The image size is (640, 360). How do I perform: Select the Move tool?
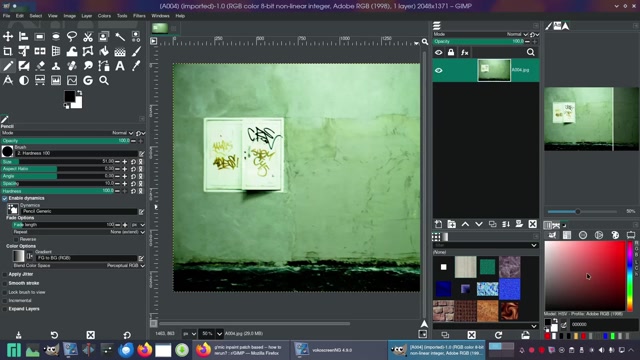click(x=8, y=36)
